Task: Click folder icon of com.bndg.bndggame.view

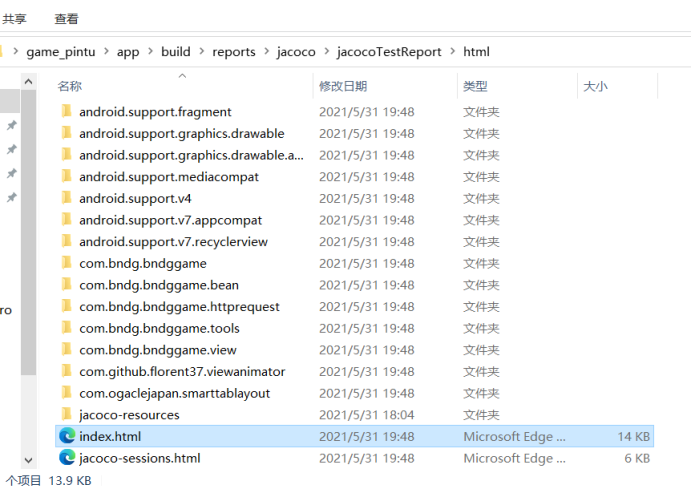Action: (67, 349)
